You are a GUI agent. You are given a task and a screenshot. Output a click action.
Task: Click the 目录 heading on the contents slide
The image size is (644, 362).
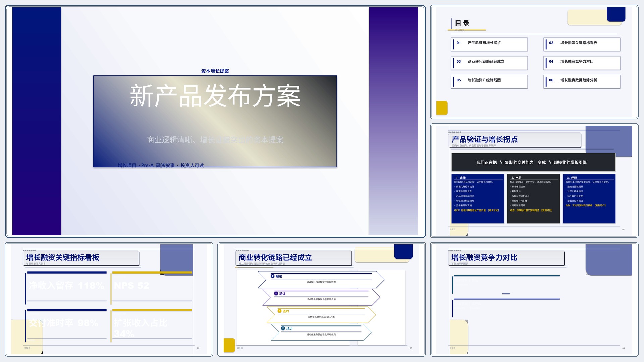(462, 23)
